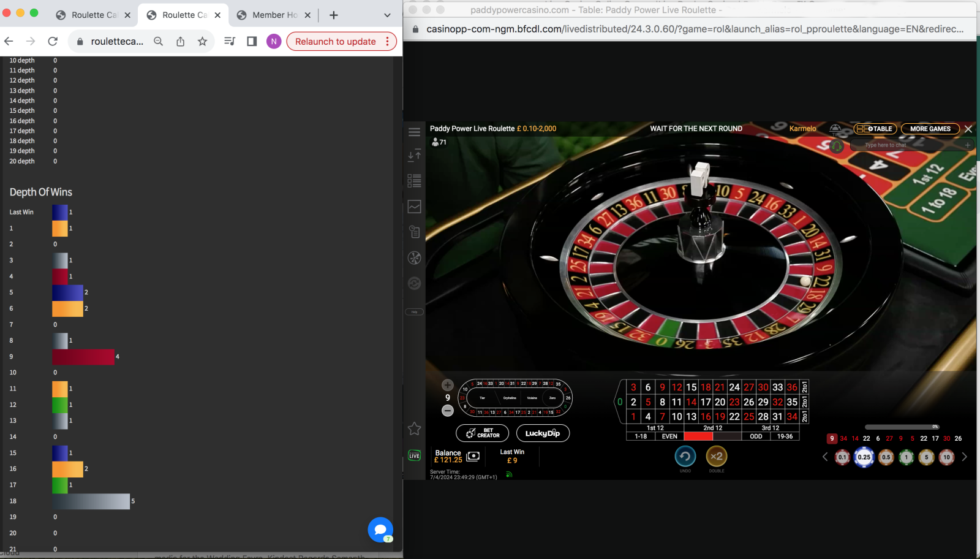Click the 1st 12 bet
Image resolution: width=980 pixels, height=559 pixels.
coord(655,428)
